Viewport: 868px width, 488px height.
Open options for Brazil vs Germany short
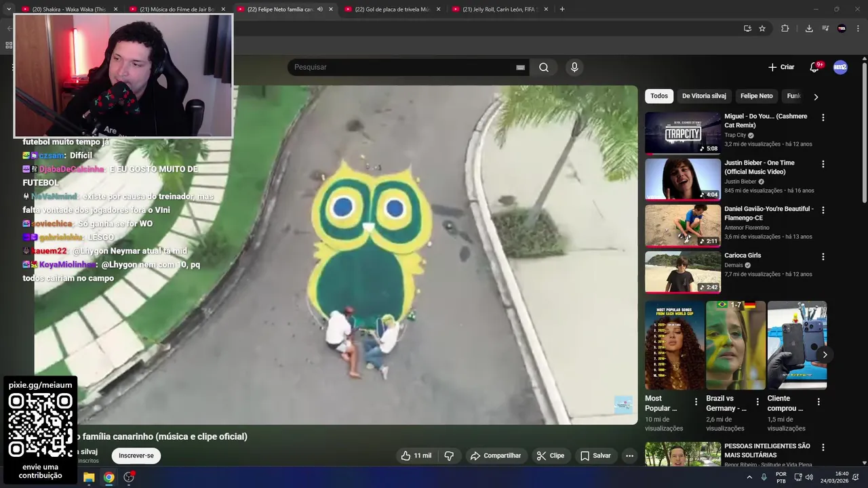[757, 402]
